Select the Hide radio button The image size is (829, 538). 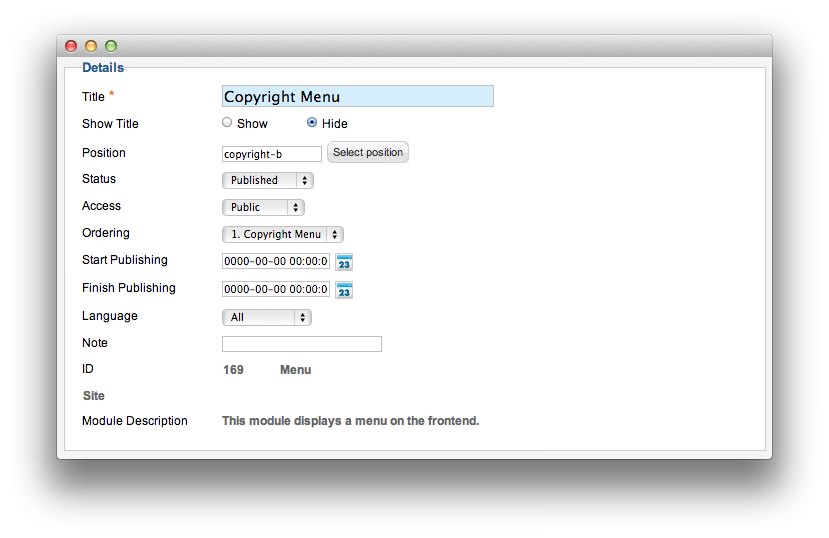click(312, 123)
